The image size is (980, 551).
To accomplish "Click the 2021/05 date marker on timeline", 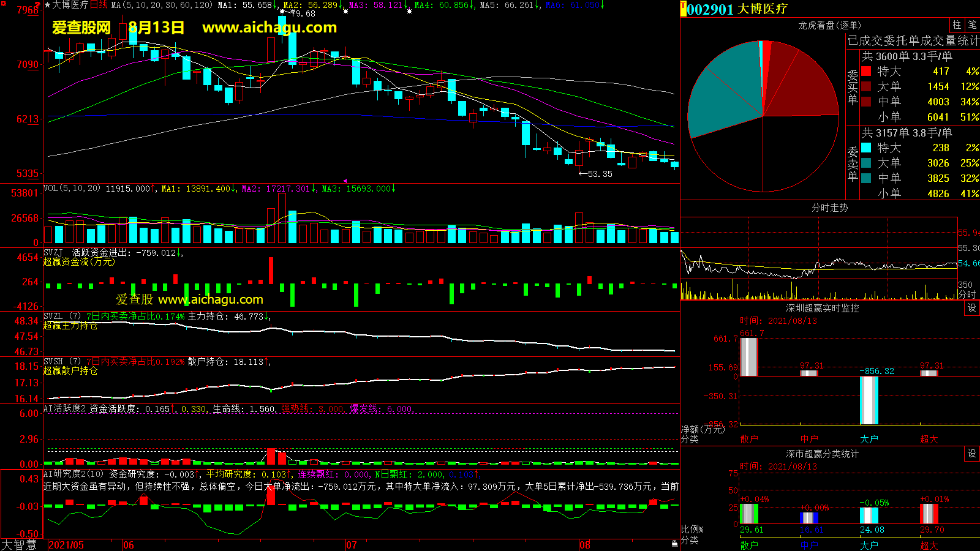I will pyautogui.click(x=66, y=545).
